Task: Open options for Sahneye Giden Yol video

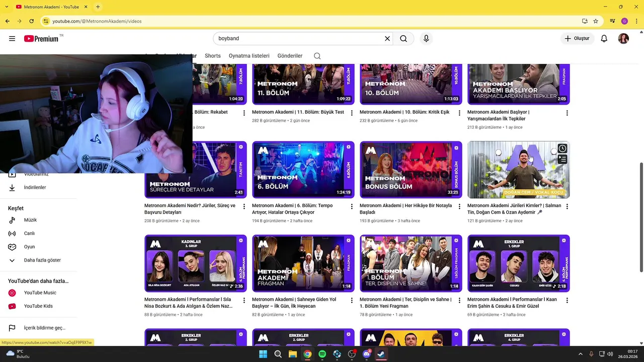Action: click(x=352, y=301)
